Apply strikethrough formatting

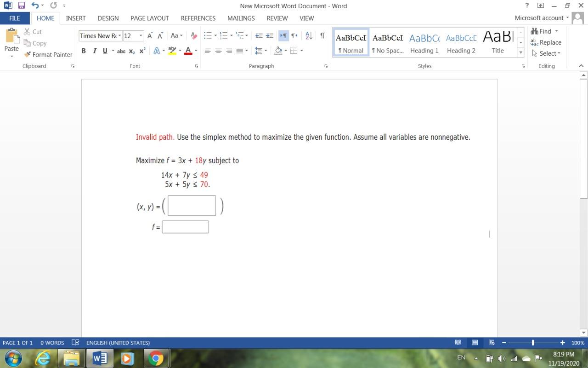121,51
